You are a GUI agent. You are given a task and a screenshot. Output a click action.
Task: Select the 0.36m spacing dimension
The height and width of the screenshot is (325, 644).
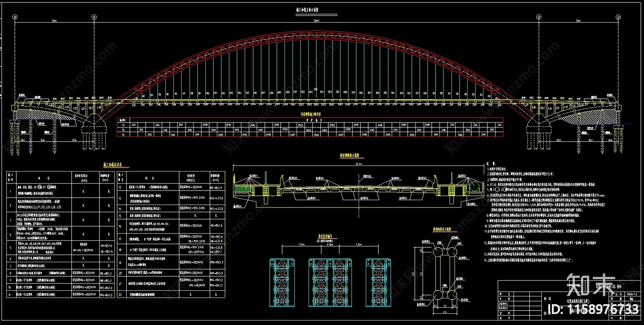(330, 244)
